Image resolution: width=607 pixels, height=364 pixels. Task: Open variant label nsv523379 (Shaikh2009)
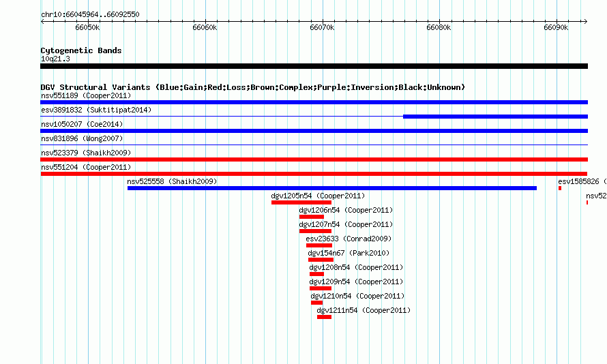coord(86,153)
